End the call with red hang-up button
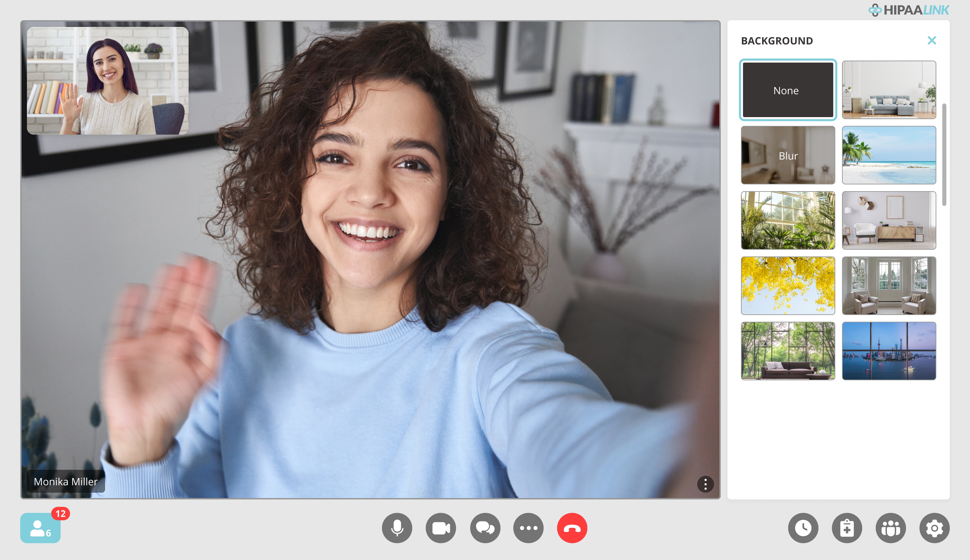The image size is (970, 560). point(572,528)
